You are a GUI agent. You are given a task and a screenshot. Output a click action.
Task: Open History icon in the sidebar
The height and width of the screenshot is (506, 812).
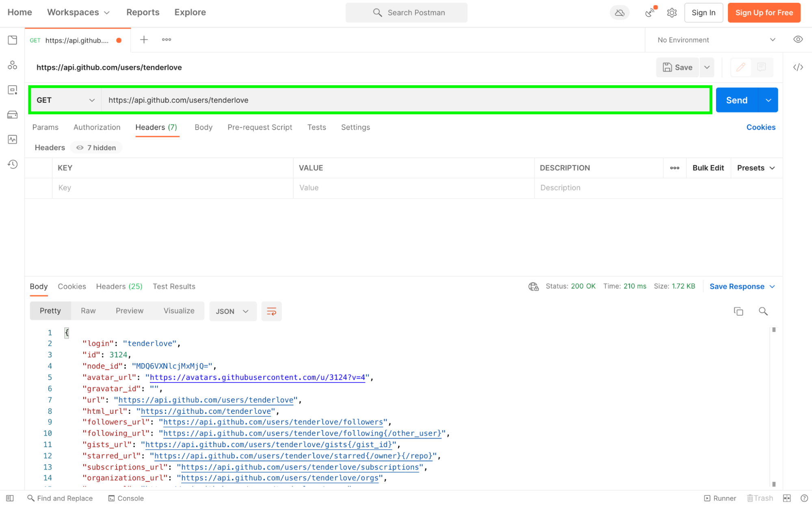tap(13, 164)
